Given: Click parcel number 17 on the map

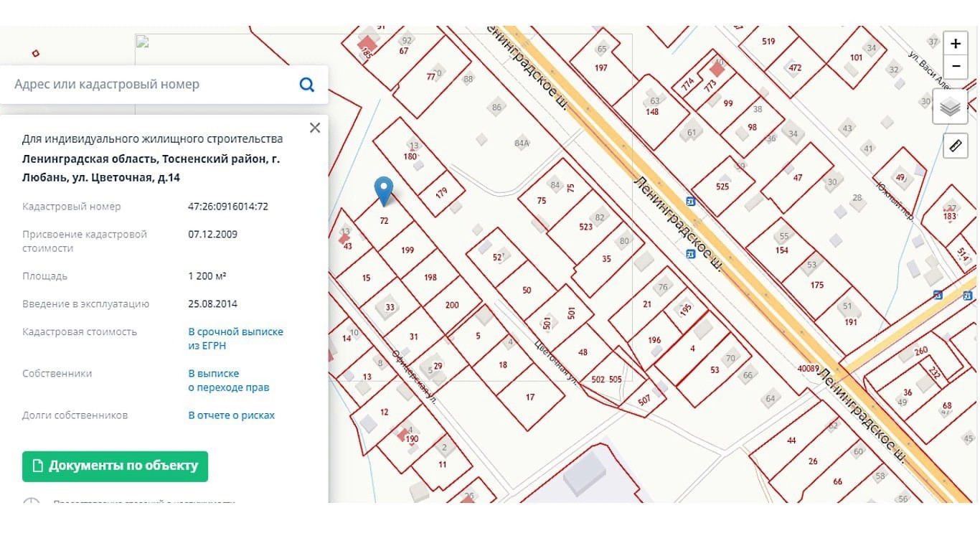Looking at the screenshot, I should pyautogui.click(x=530, y=397).
